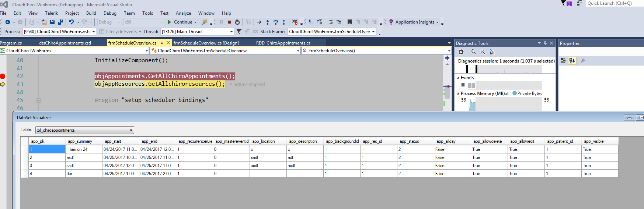Save the current file with the floppy icon
This screenshot has height=209, width=644.
[52, 22]
